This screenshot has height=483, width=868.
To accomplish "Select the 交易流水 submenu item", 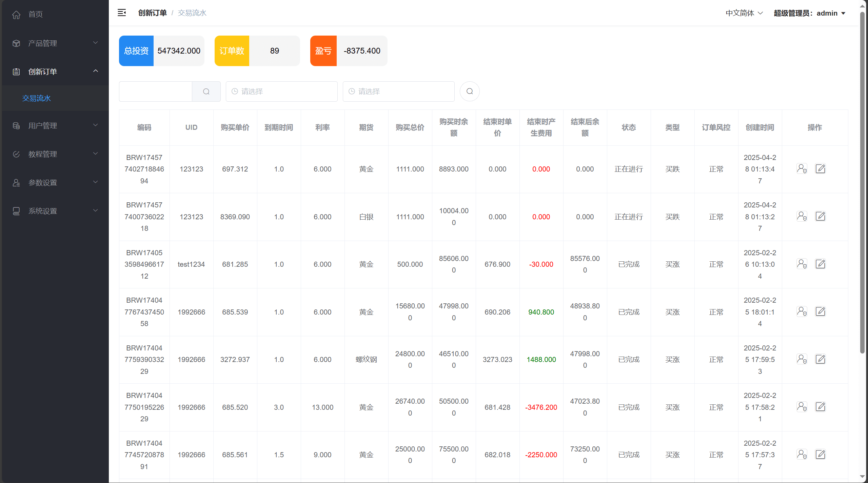I will pyautogui.click(x=37, y=98).
